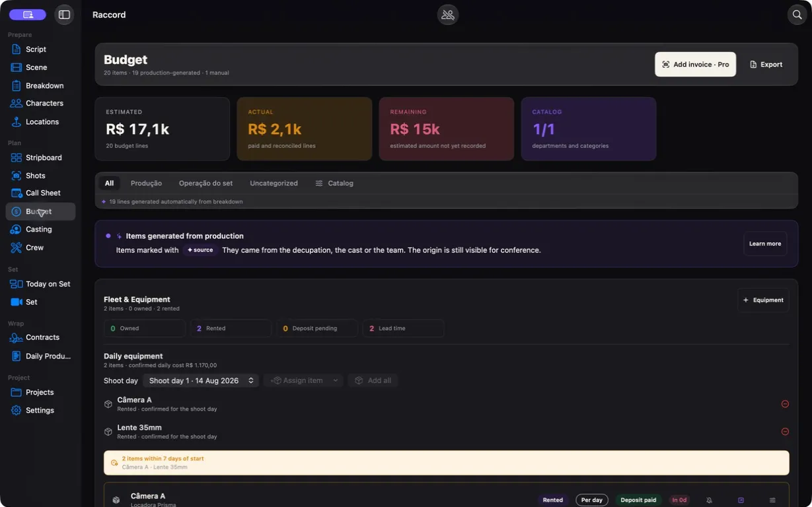
Task: Click the Raccord title text
Action: tap(109, 15)
